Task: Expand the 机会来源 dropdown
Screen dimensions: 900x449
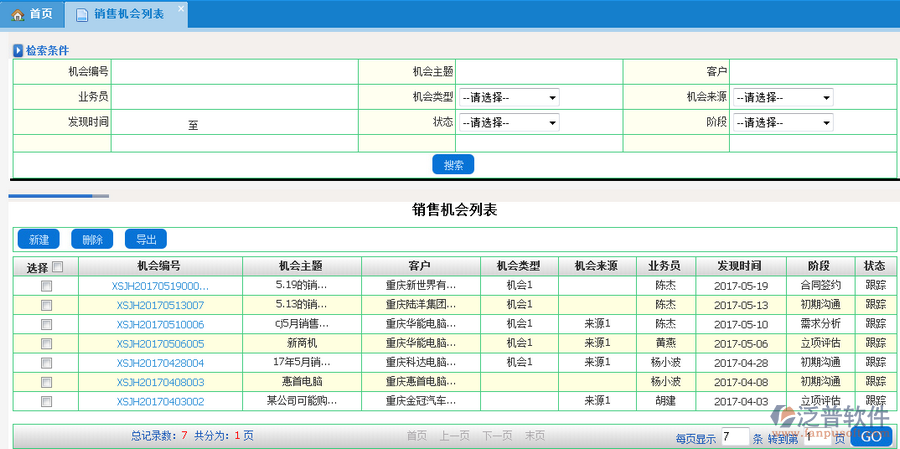Action: coord(783,98)
